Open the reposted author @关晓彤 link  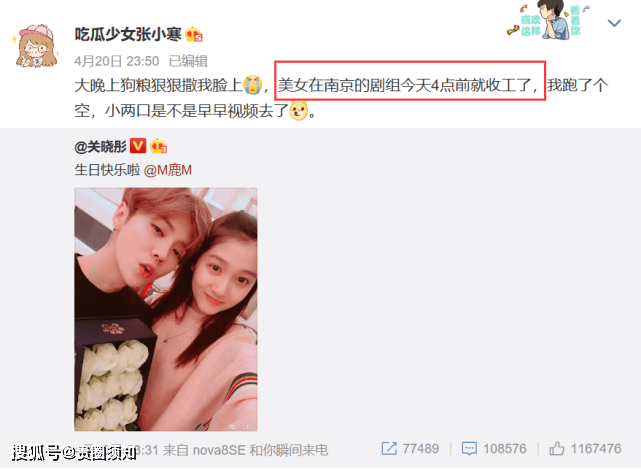point(101,146)
